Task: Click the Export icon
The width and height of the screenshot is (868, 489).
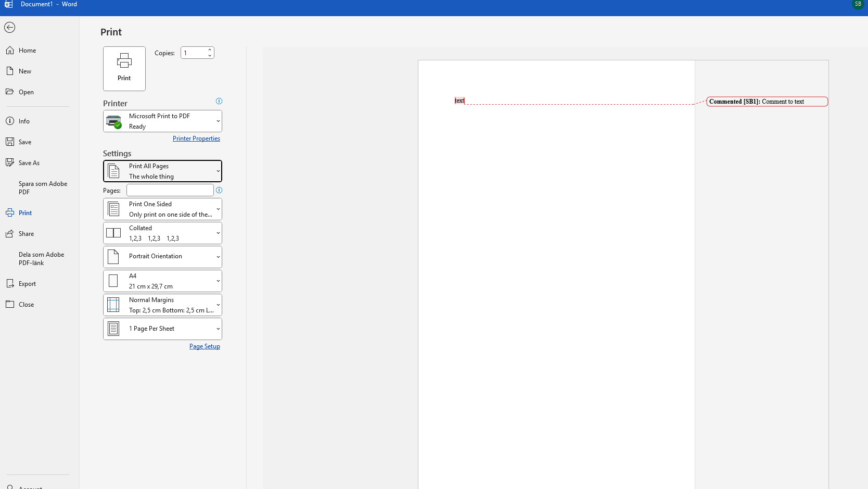Action: (10, 283)
